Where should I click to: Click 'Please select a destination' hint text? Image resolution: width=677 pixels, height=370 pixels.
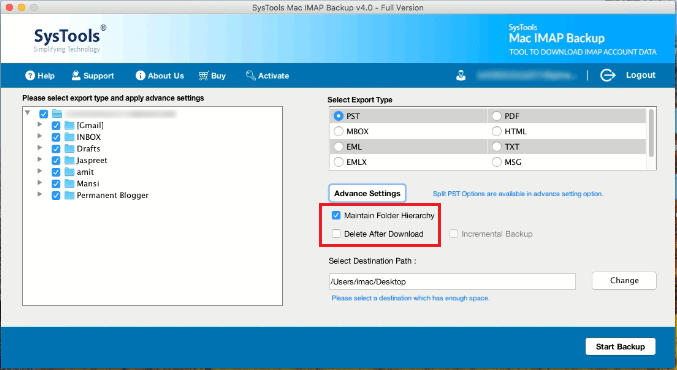(x=410, y=298)
